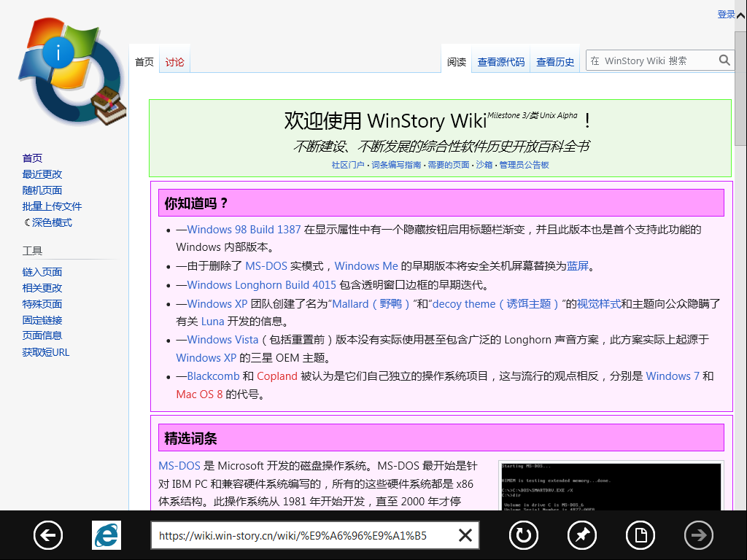The height and width of the screenshot is (560, 747).
Task: Switch to the 首页 tab
Action: click(x=144, y=62)
